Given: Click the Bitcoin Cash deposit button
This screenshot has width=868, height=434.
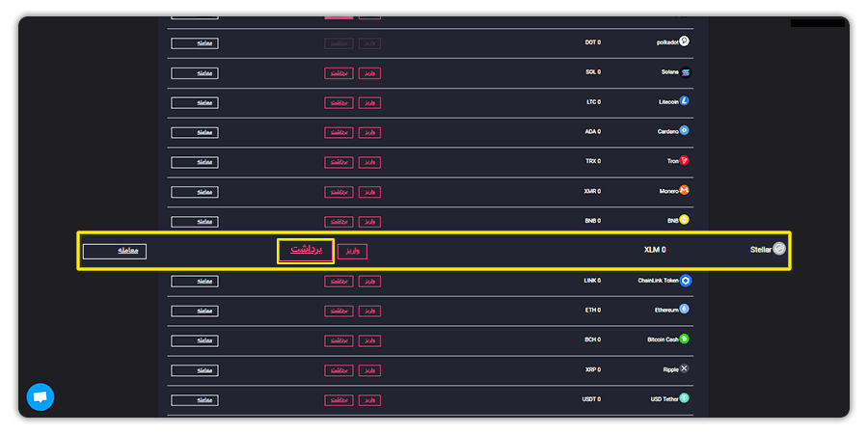Looking at the screenshot, I should point(369,341).
